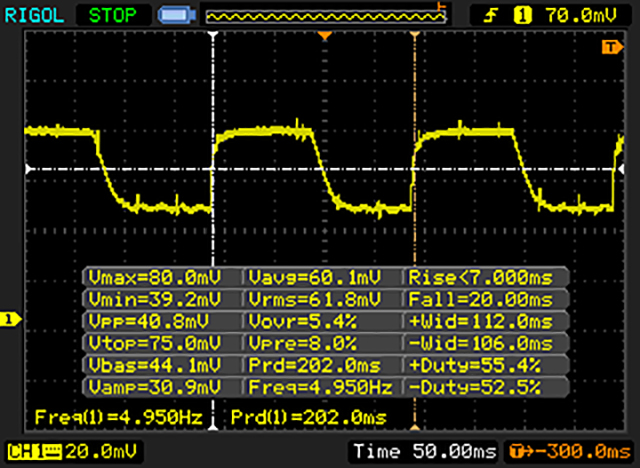Click the Vrms=61.8mV measurement
Image resolution: width=640 pixels, height=468 pixels.
click(x=315, y=299)
